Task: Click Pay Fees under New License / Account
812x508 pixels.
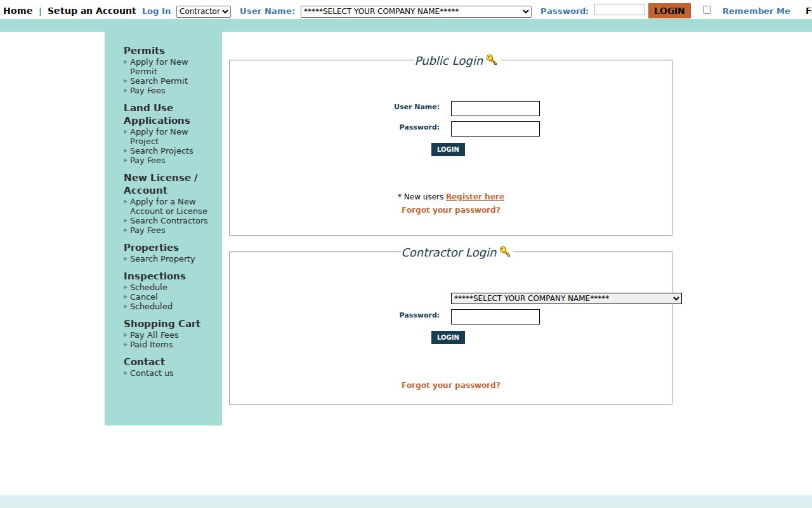Action: 148,231
